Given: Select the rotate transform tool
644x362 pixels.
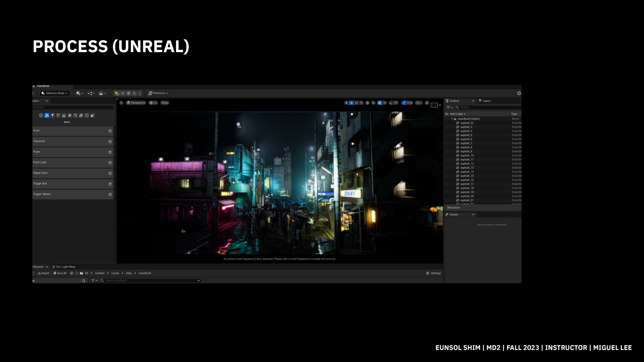Looking at the screenshot, I should pyautogui.click(x=356, y=103).
